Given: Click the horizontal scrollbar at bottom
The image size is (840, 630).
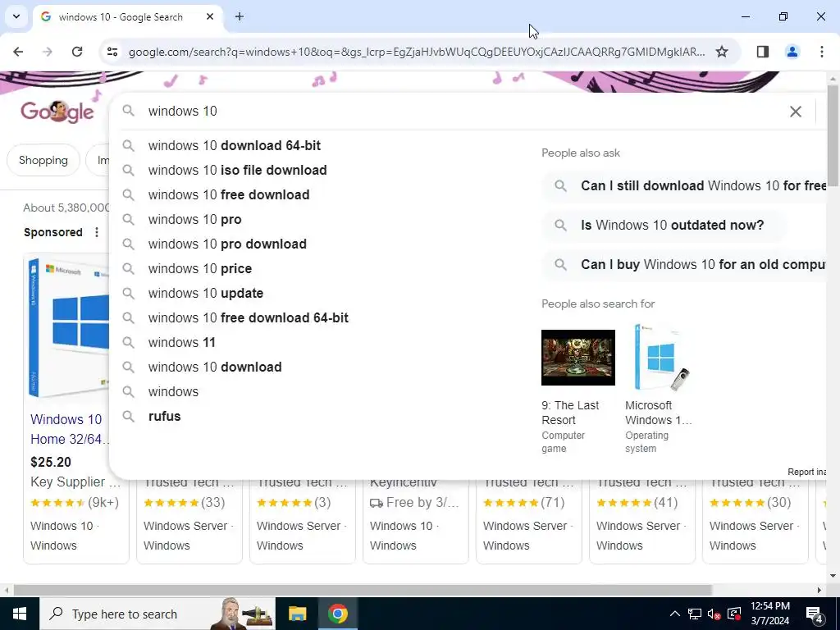Looking at the screenshot, I should pos(363,590).
